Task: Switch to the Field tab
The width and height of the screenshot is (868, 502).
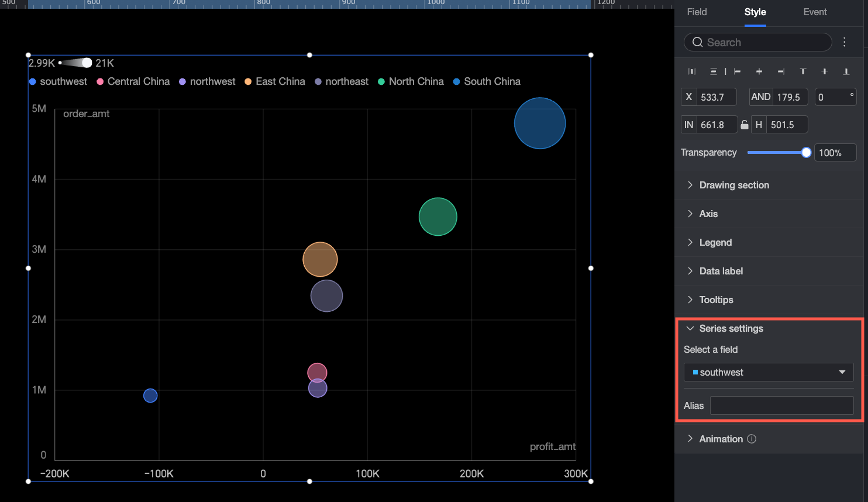Action: click(697, 12)
